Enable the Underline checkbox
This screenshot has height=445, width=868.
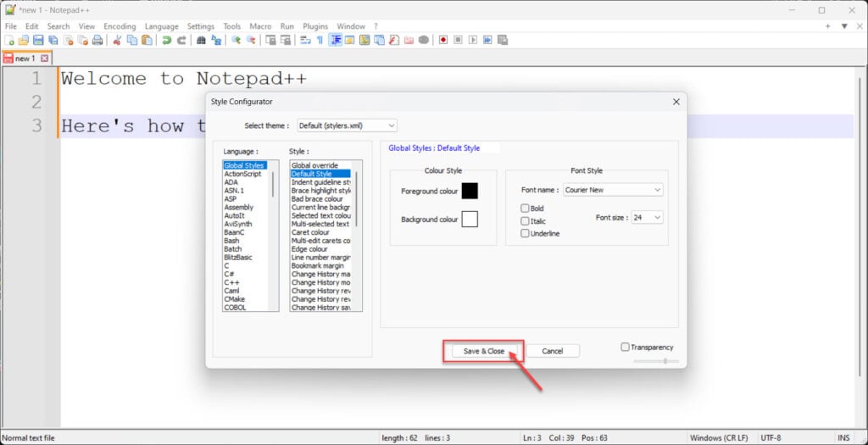click(525, 234)
